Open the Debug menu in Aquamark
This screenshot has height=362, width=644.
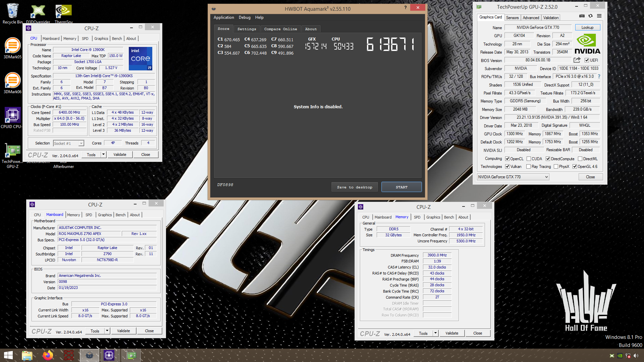[245, 17]
